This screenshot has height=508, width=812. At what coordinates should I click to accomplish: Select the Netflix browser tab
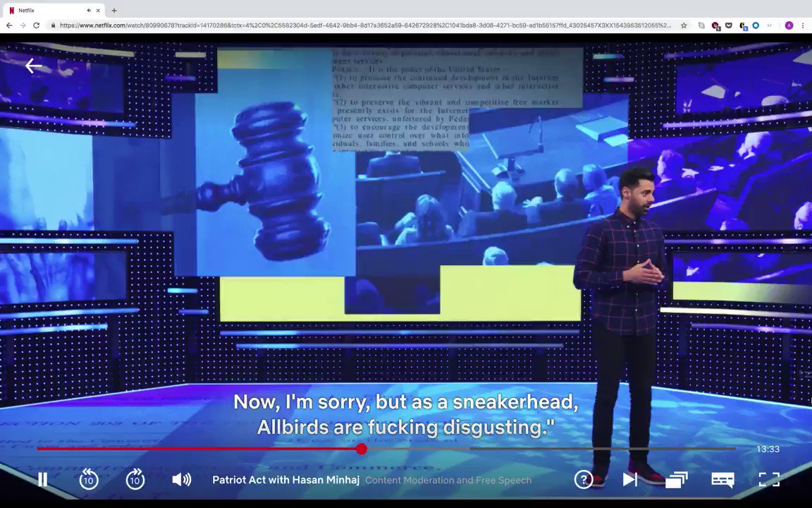tap(54, 11)
